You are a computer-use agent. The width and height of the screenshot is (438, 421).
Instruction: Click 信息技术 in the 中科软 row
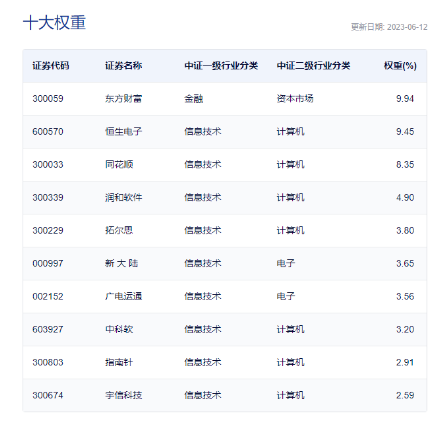203,330
